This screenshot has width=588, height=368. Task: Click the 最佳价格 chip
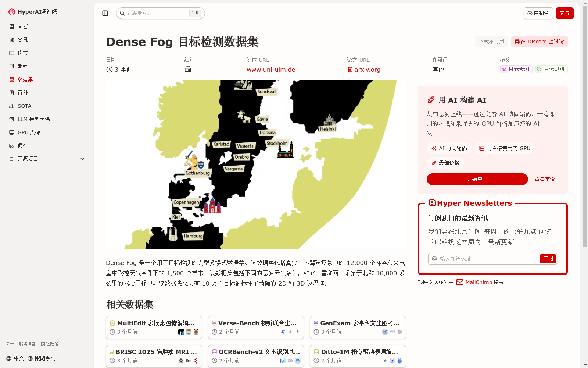(x=445, y=163)
